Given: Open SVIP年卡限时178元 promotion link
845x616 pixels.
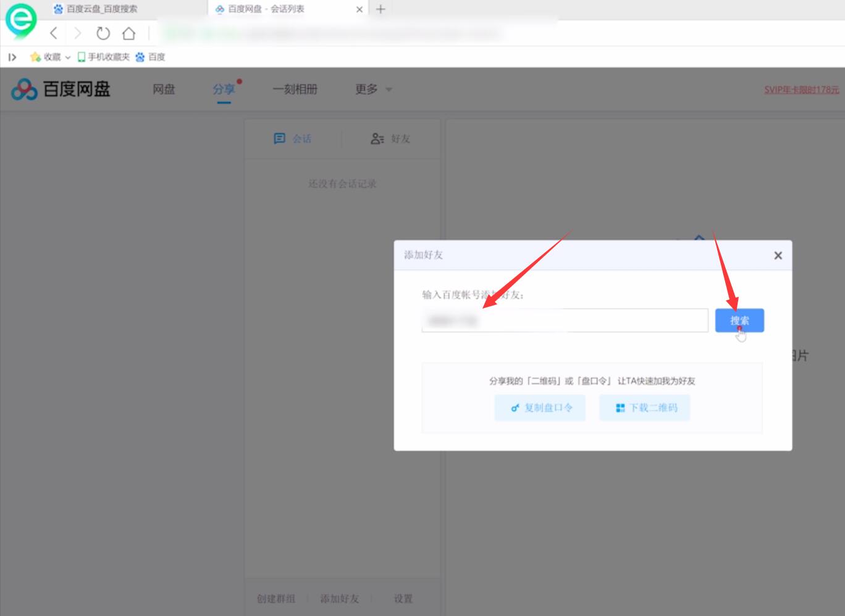Looking at the screenshot, I should 801,89.
